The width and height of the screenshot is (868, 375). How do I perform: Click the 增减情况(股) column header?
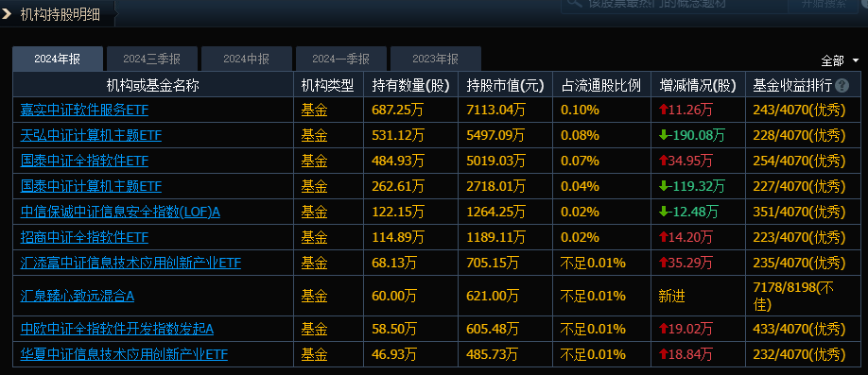(x=698, y=85)
